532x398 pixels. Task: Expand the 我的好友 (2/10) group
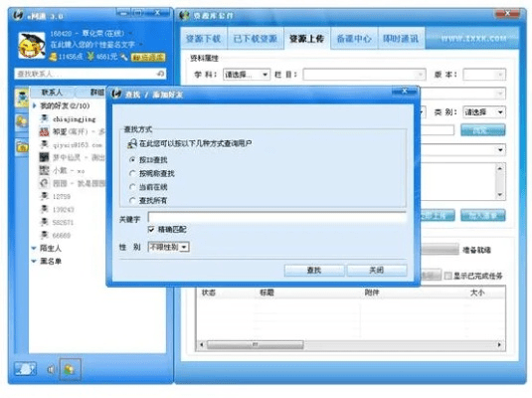pyautogui.click(x=34, y=105)
